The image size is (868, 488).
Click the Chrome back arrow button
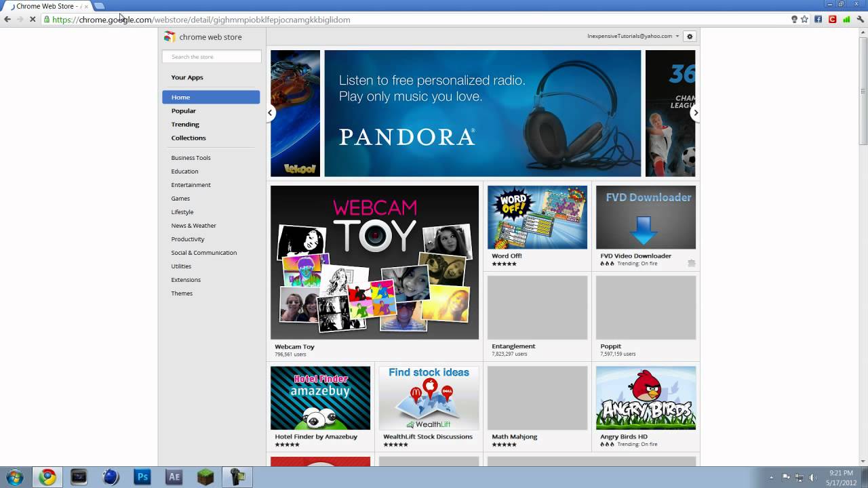[7, 20]
